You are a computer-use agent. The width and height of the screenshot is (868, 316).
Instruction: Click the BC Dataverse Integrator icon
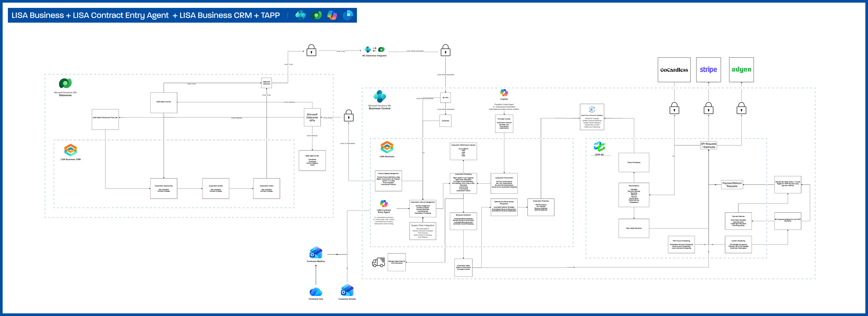[x=374, y=50]
